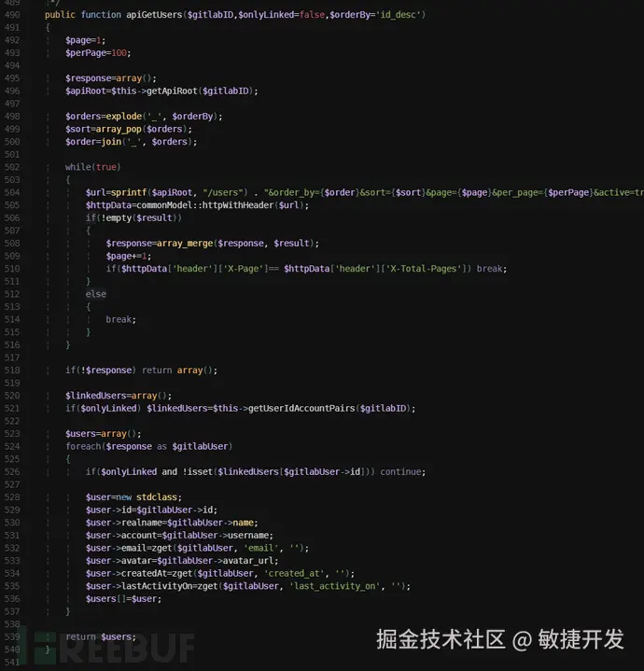Click the $user=new stdclass; line
The image size is (644, 671).
tap(133, 497)
